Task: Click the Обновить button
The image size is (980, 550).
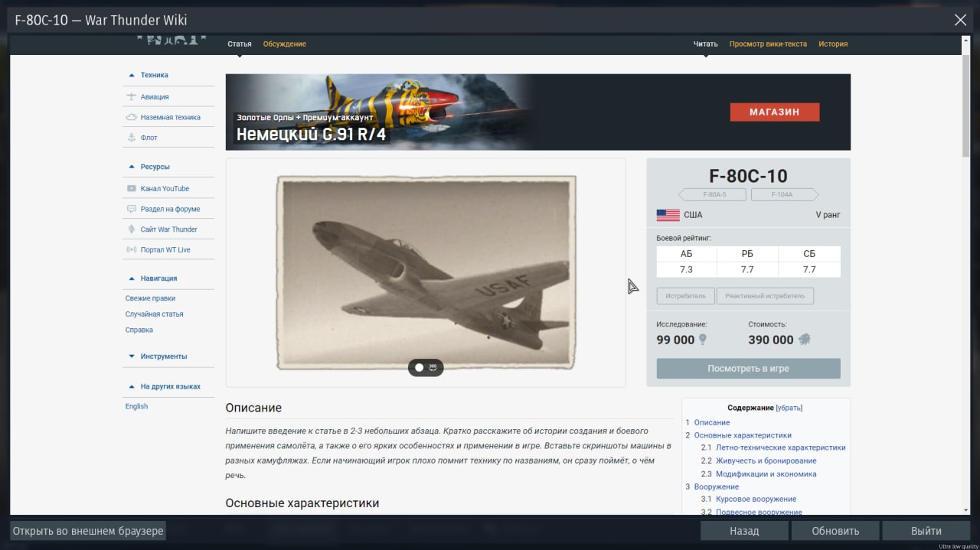Action: coord(835,531)
